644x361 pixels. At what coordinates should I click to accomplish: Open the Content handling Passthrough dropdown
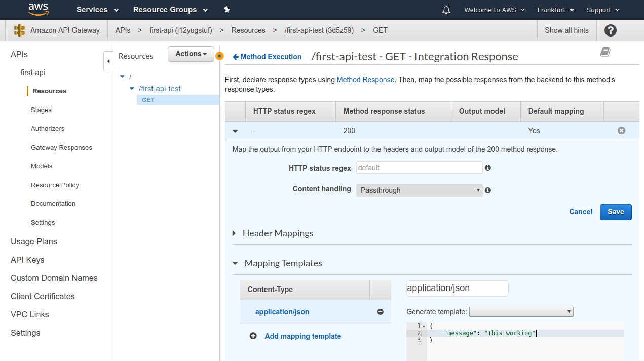click(419, 190)
